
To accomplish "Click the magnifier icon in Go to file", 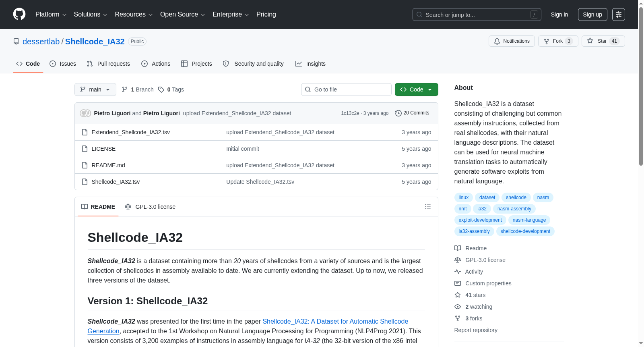I will tap(308, 89).
